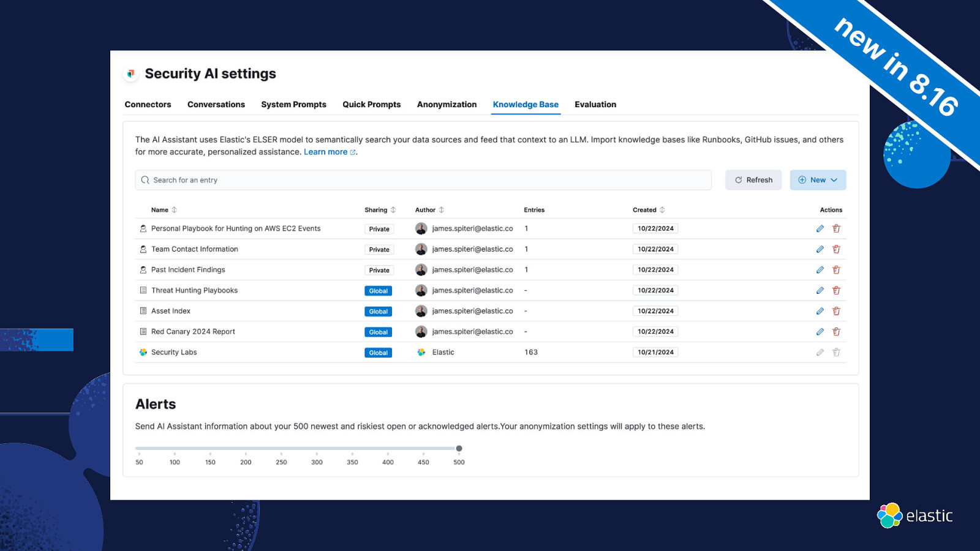Viewport: 980px width, 551px height.
Task: Click the Private badge for Team Contact Information
Action: click(x=379, y=250)
